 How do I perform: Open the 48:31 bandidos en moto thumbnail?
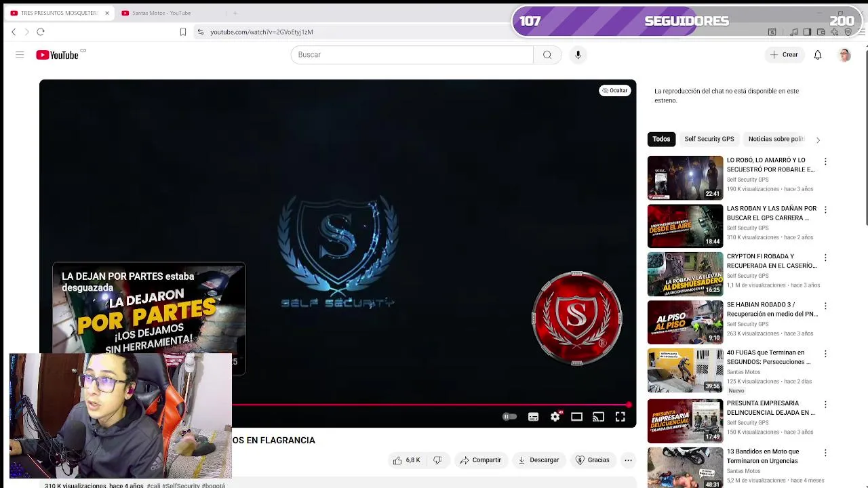(x=685, y=468)
